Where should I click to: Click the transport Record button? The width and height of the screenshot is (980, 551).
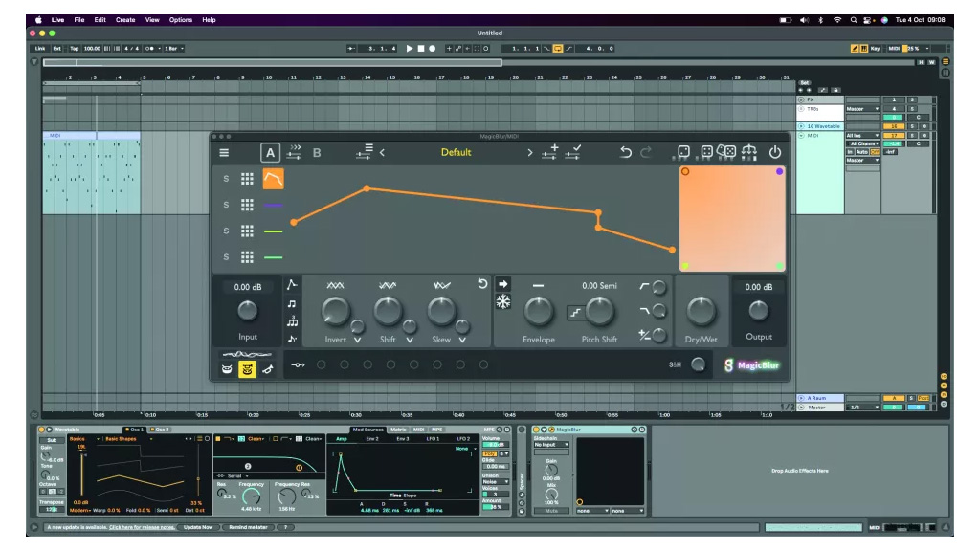[432, 48]
